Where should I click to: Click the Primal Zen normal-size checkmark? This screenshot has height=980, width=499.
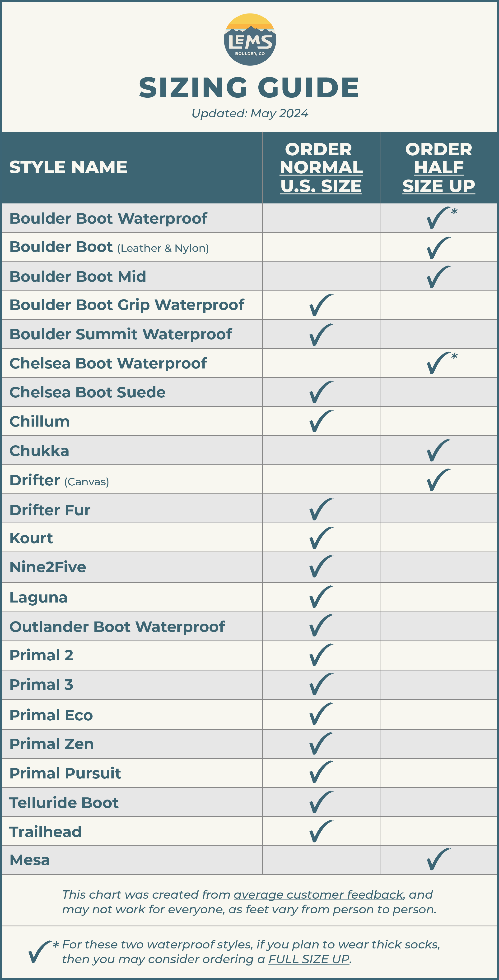pos(321,743)
